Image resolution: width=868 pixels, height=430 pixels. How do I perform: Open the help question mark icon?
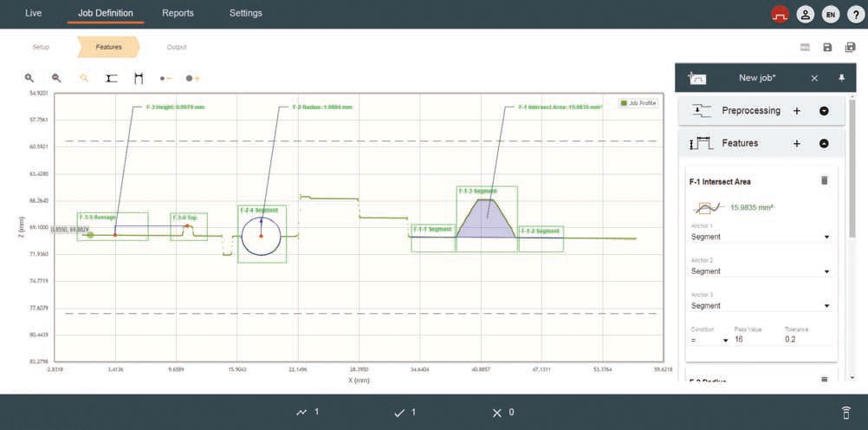[856, 15]
